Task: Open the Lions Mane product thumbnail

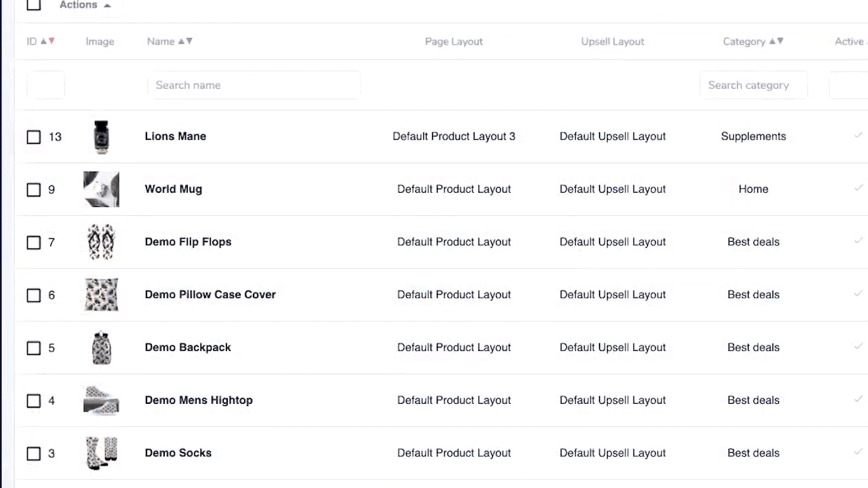Action: tap(101, 136)
